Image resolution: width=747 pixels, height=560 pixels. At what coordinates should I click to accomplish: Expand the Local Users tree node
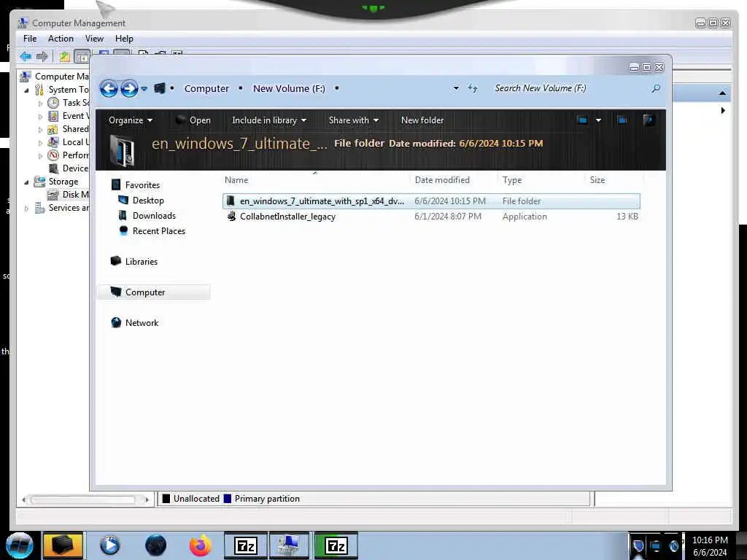pos(40,142)
